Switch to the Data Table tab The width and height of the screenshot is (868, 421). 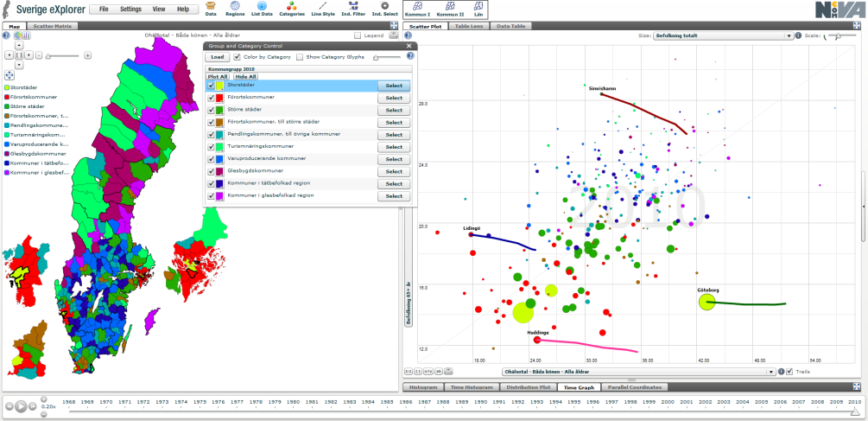pyautogui.click(x=511, y=26)
